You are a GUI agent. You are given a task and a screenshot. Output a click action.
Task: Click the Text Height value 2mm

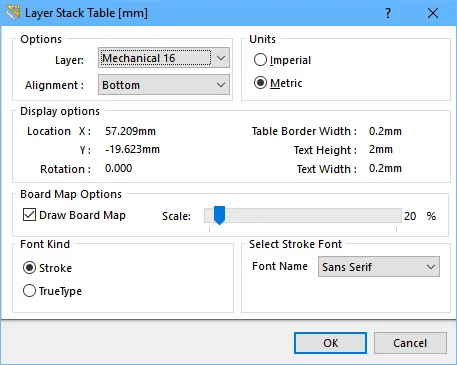(x=380, y=149)
